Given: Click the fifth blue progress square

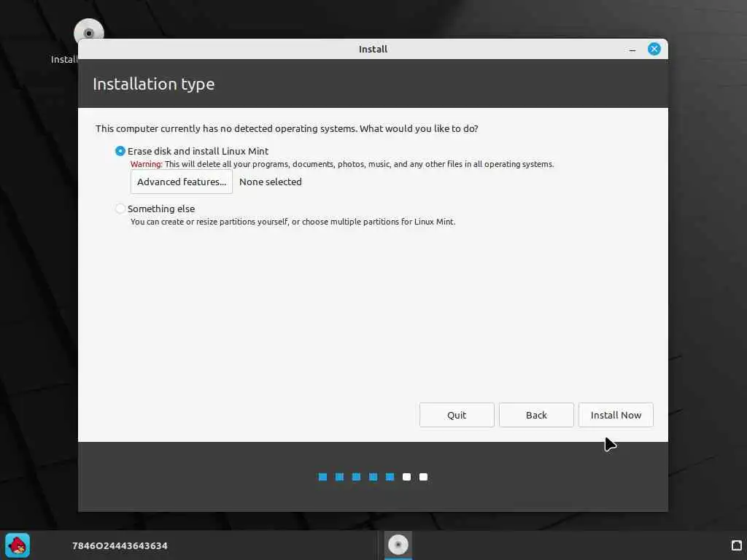Looking at the screenshot, I should click(x=390, y=477).
